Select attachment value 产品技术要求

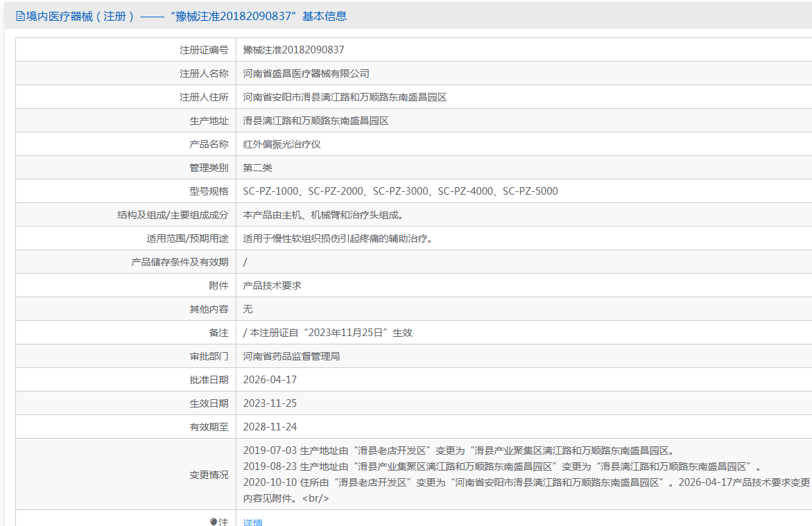(x=272, y=286)
